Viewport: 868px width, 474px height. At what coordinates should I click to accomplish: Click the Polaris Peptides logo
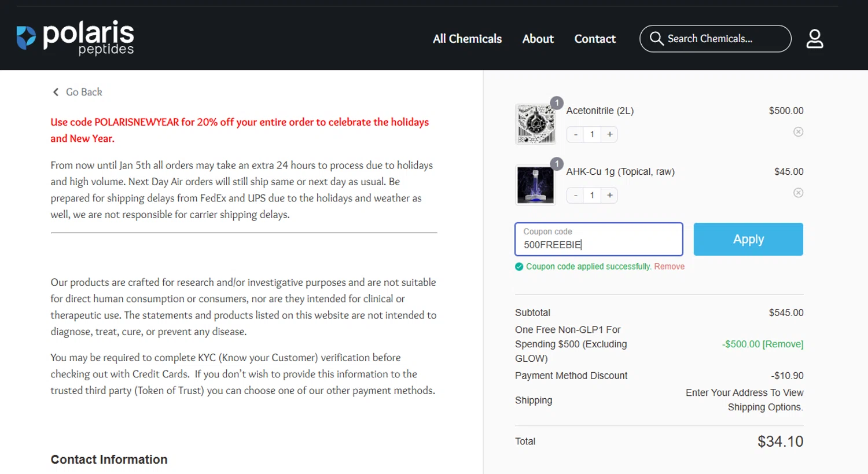click(x=75, y=38)
